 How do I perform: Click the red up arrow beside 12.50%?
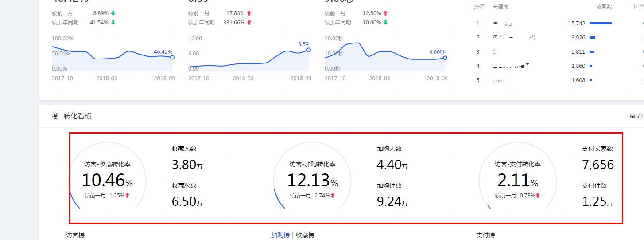pyautogui.click(x=385, y=13)
